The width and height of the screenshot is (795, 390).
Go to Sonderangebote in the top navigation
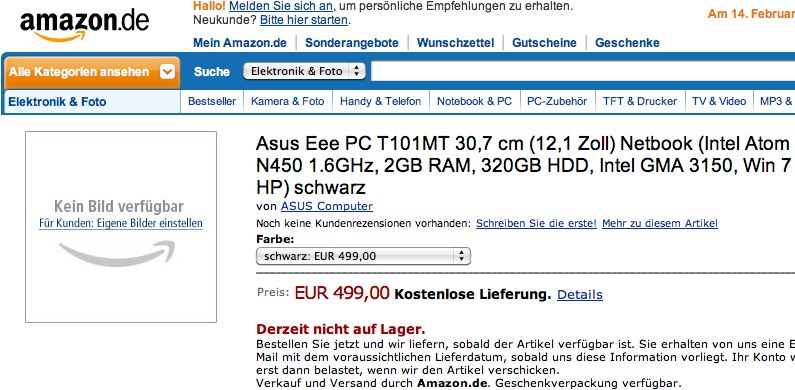352,43
